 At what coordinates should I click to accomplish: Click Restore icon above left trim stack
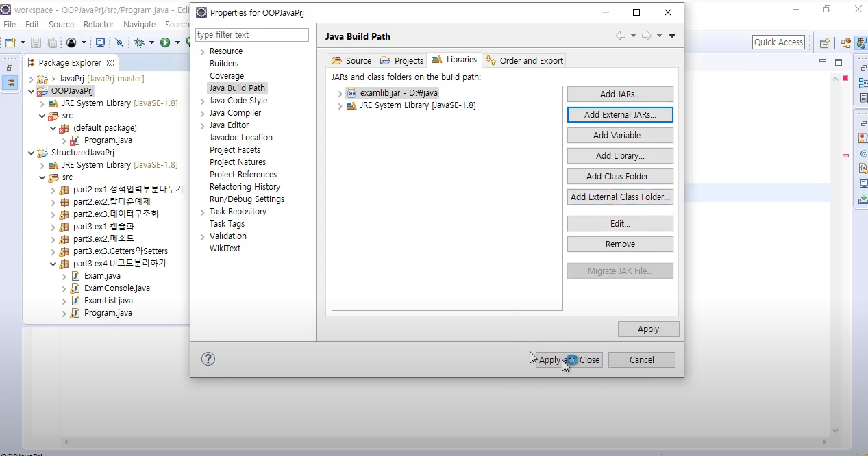click(x=10, y=68)
